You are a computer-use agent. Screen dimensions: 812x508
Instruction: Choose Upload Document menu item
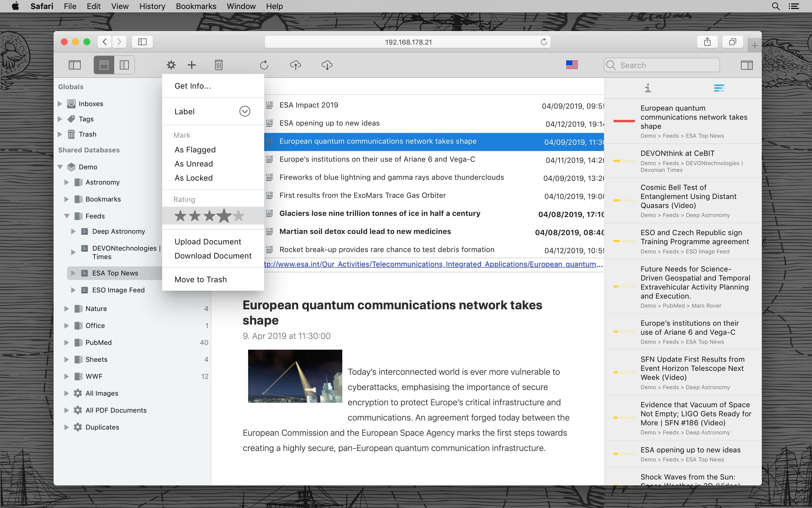[x=208, y=242]
